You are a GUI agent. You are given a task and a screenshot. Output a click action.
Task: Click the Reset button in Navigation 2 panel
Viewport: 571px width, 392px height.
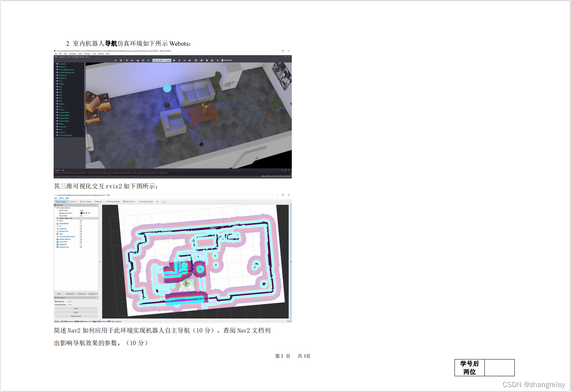click(76, 312)
